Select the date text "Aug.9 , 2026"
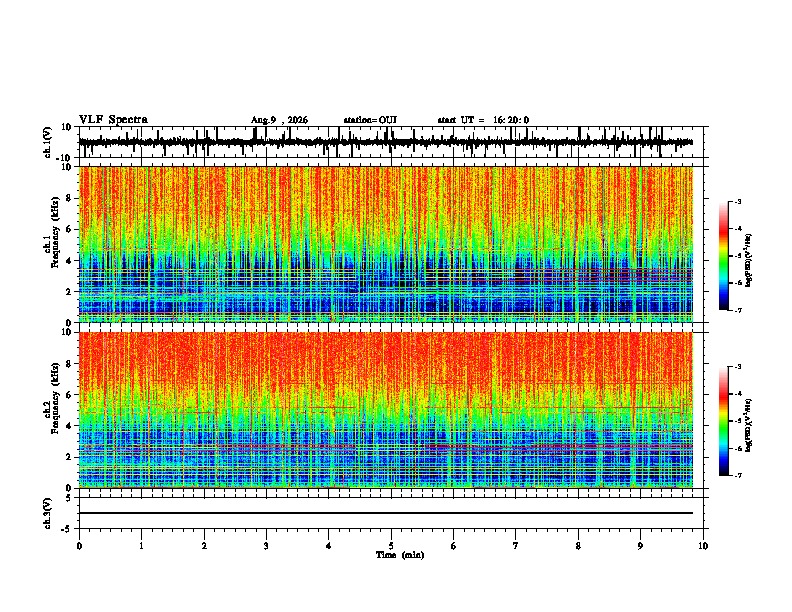 279,120
